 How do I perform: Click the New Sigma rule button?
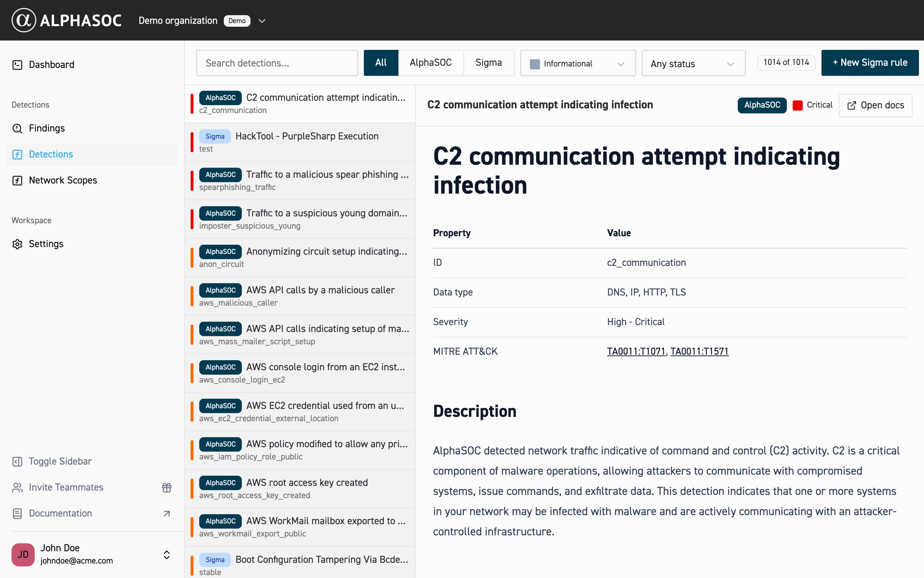coord(870,63)
